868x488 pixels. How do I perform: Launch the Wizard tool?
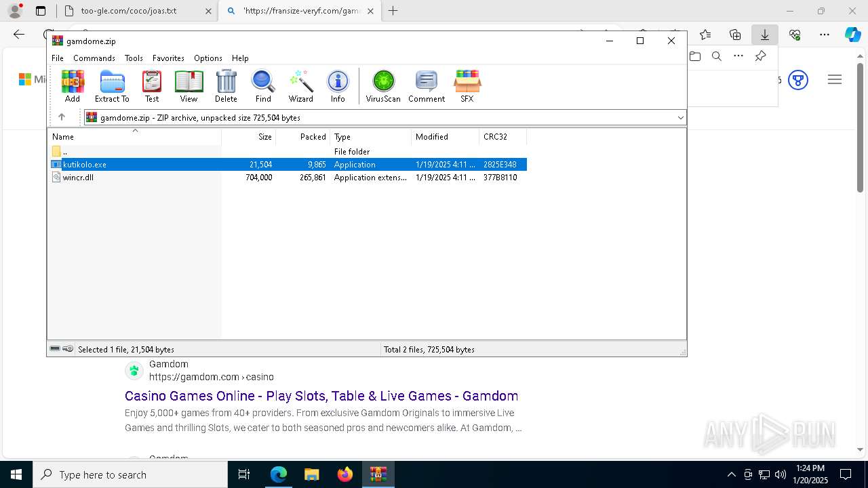tap(300, 86)
